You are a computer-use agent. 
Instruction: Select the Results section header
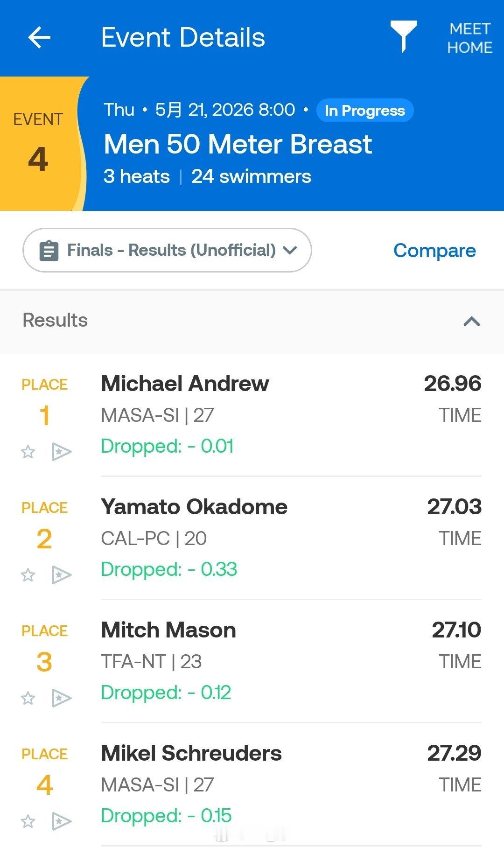click(252, 321)
